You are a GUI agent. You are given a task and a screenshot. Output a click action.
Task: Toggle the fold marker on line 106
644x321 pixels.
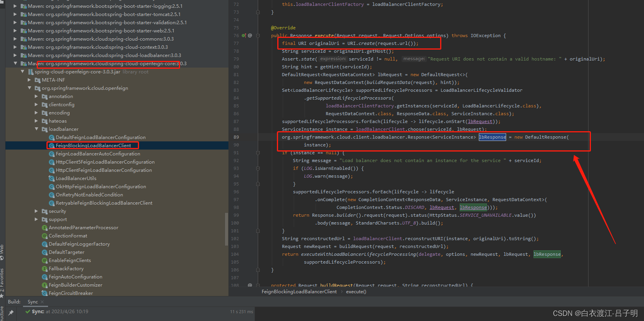coord(258,270)
